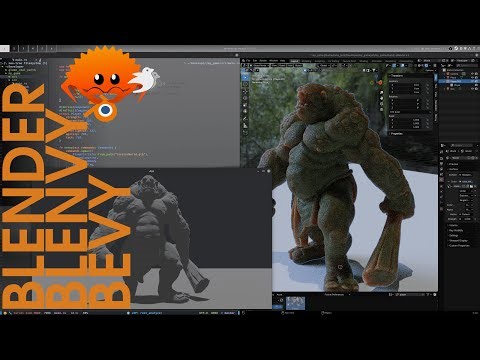
Task: Open the World properties tab icon
Action: [x=442, y=179]
